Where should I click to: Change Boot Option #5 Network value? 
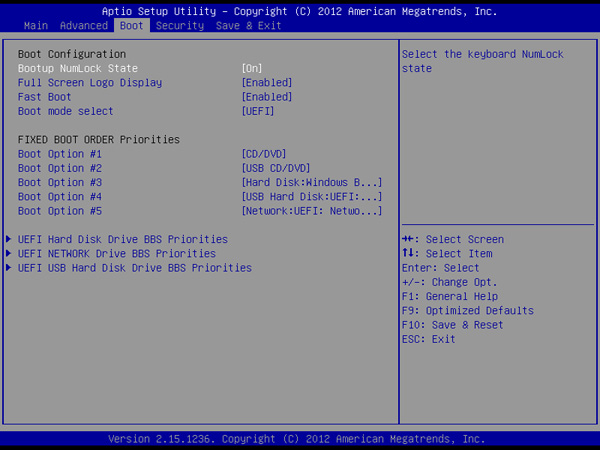(x=312, y=212)
